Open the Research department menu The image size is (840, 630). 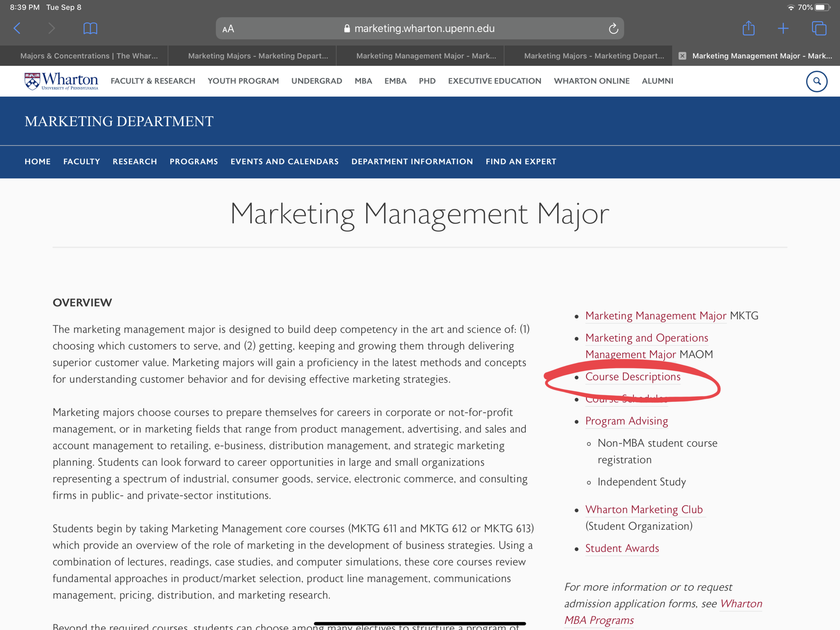tap(135, 161)
